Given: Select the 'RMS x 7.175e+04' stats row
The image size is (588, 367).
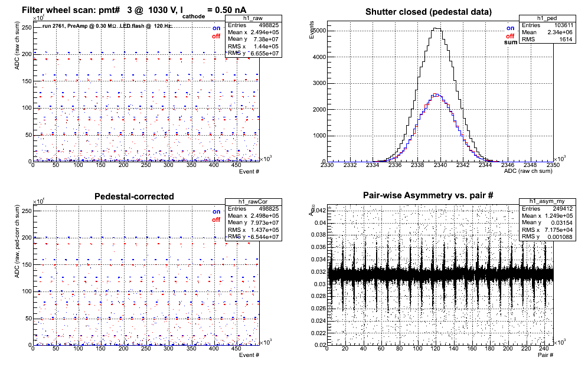Looking at the screenshot, I should tap(547, 230).
